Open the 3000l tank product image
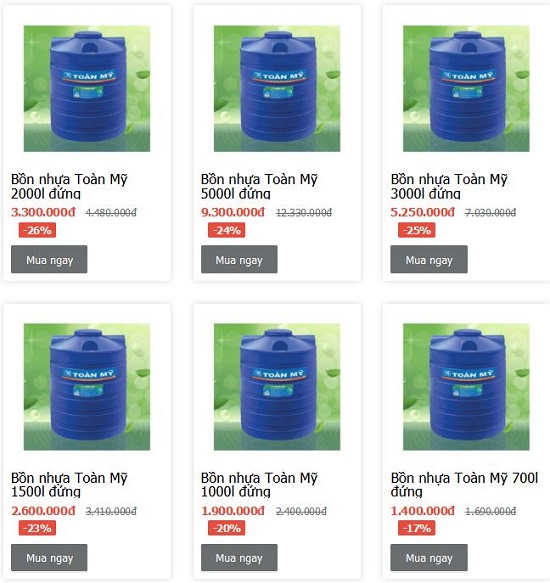Screen dimensions: 550x583 click(466, 88)
